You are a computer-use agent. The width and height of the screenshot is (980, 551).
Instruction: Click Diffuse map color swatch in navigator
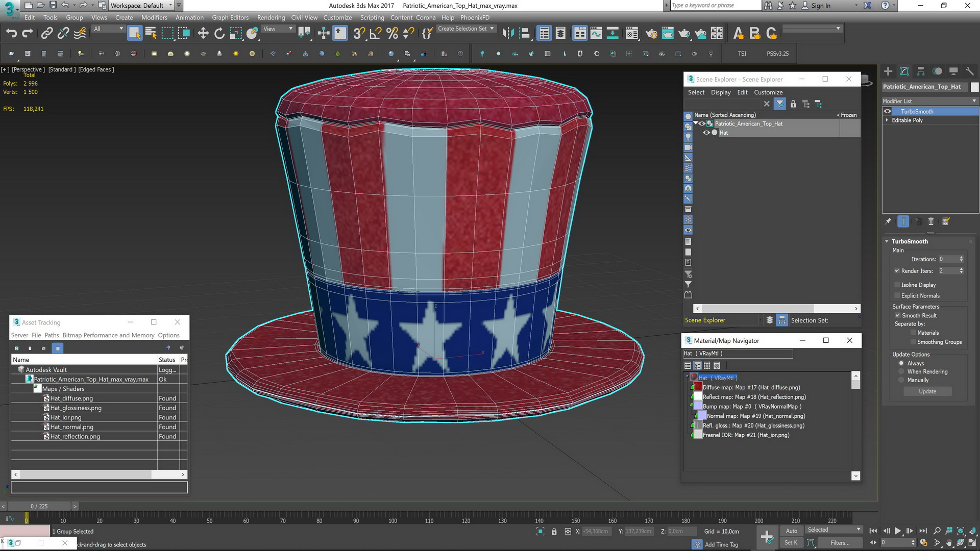click(x=698, y=387)
